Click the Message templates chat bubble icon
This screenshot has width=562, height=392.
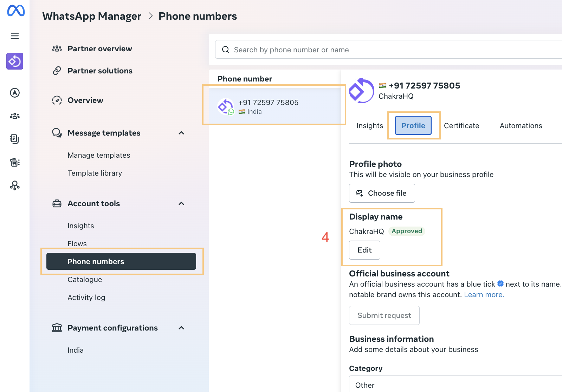tap(57, 133)
